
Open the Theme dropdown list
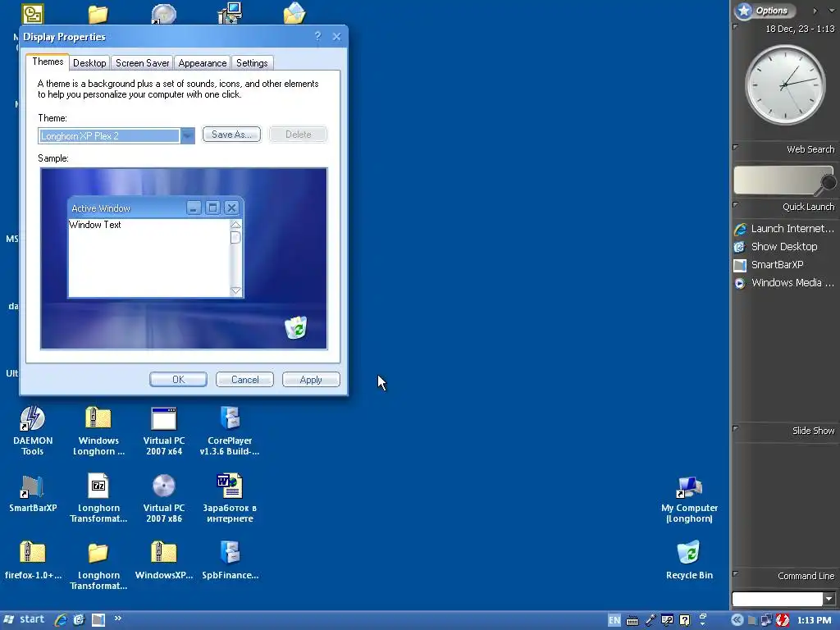pyautogui.click(x=188, y=136)
